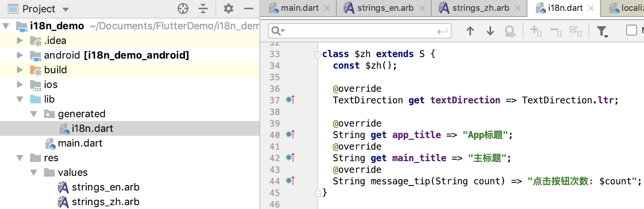Image resolution: width=644 pixels, height=209 pixels.
Task: Open the search filter funnel icon
Action: pyautogui.click(x=602, y=31)
